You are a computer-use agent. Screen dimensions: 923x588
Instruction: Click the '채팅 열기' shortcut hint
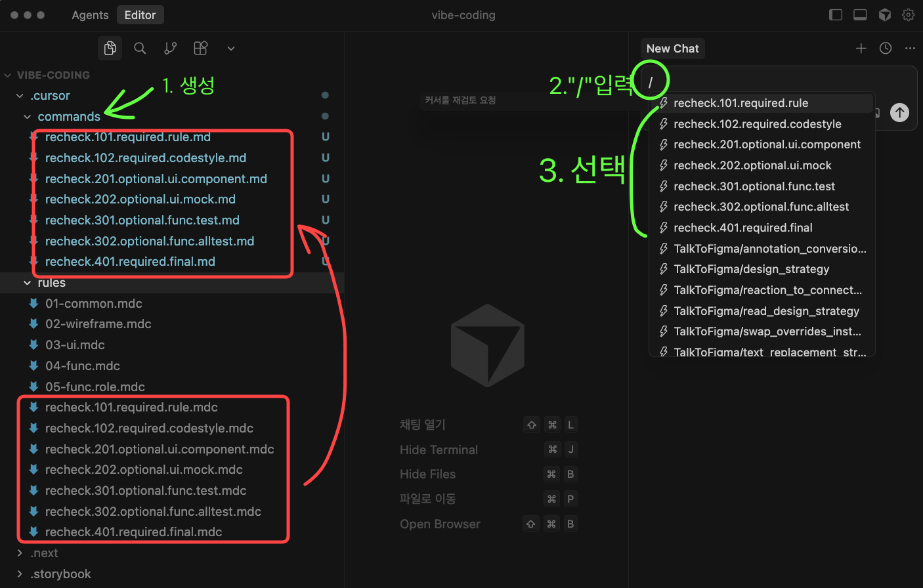[x=423, y=425]
